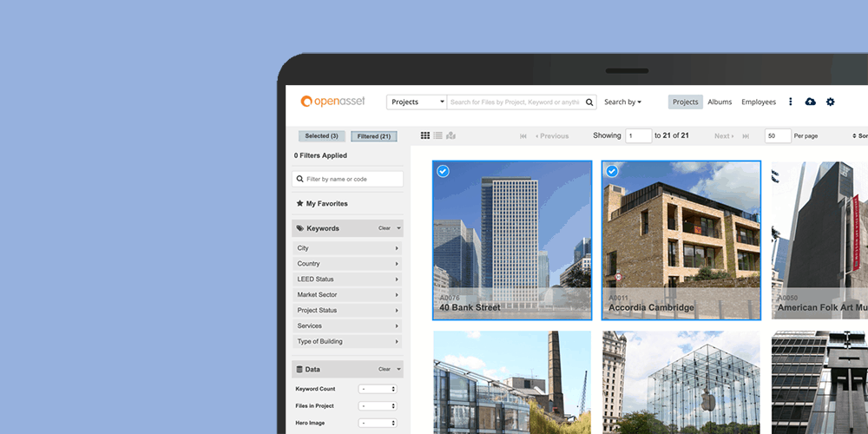Deselect the 40 Bank Street checkmark
Viewport: 868px width, 434px height.
click(x=443, y=171)
